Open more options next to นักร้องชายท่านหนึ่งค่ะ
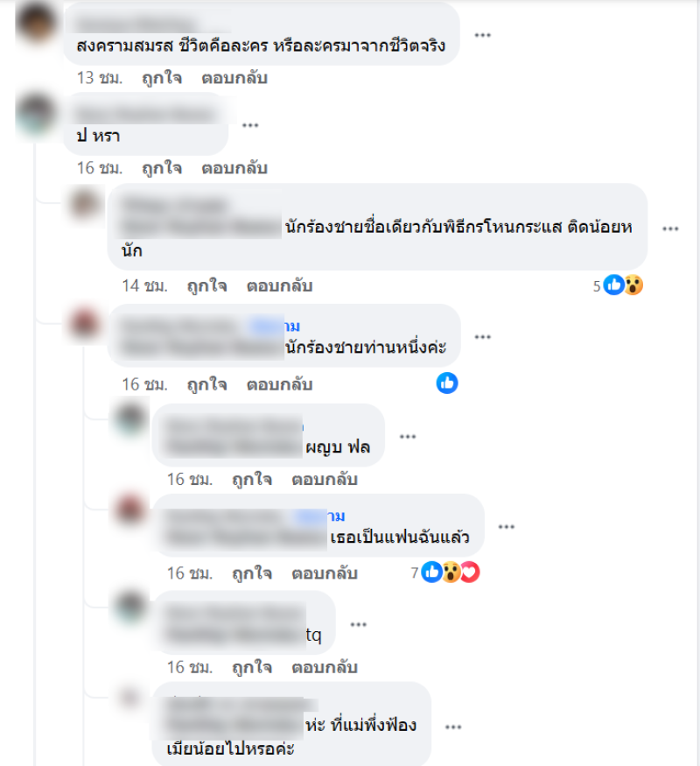The image size is (700, 766). coord(482,336)
